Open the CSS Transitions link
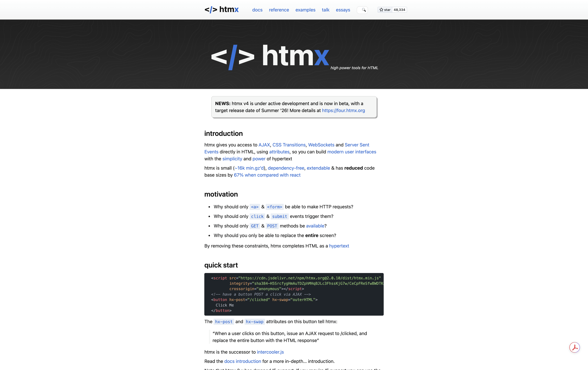The height and width of the screenshot is (370, 588). coord(289,145)
